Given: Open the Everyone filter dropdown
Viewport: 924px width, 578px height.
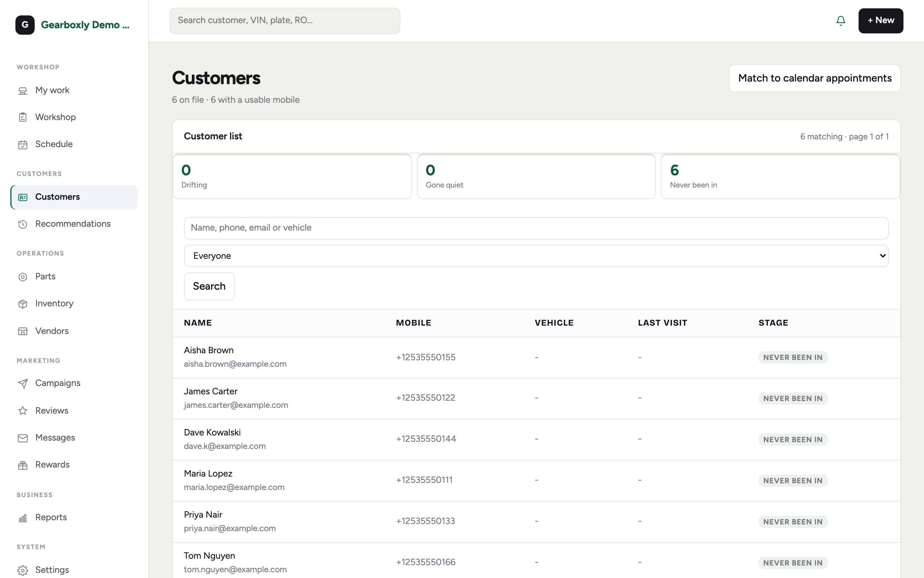Looking at the screenshot, I should pos(536,256).
